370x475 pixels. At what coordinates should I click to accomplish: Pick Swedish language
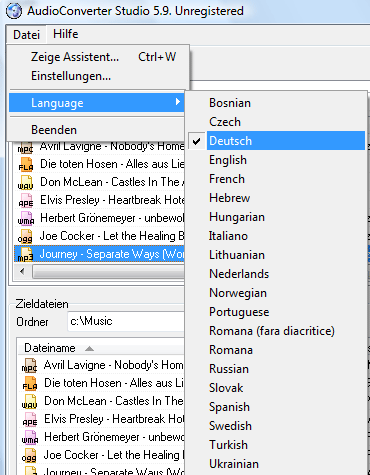tap(277, 426)
